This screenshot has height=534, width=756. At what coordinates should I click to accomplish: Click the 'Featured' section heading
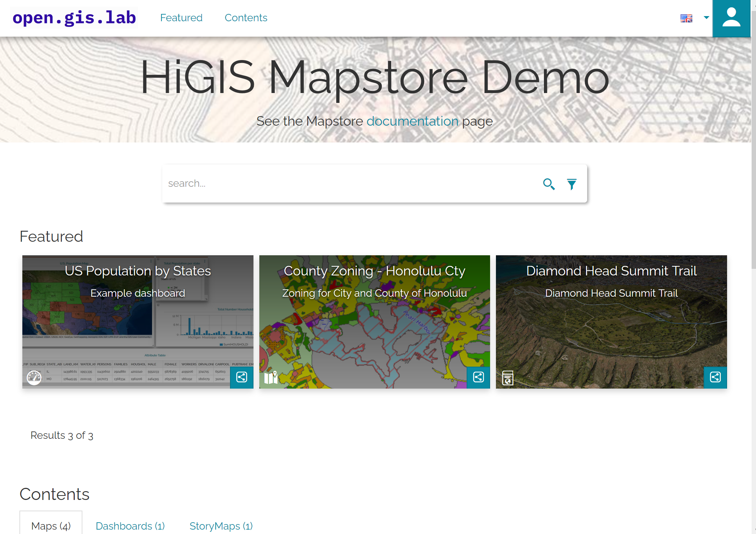(x=51, y=237)
